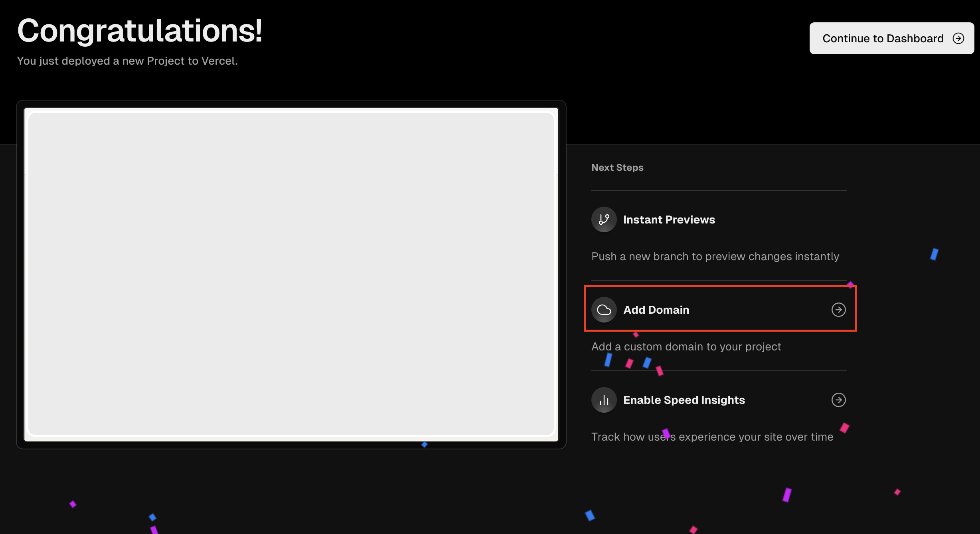Screen dimensions: 980x534
Task: Click the cloud icon beside Add Domain
Action: click(604, 310)
